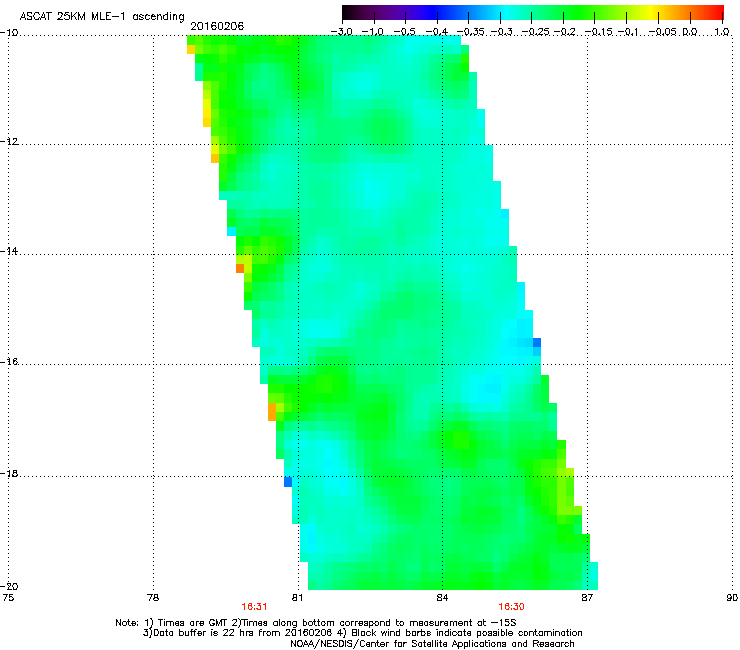Click the longitude axis label "75"
The image size is (740, 650).
pos(8,597)
